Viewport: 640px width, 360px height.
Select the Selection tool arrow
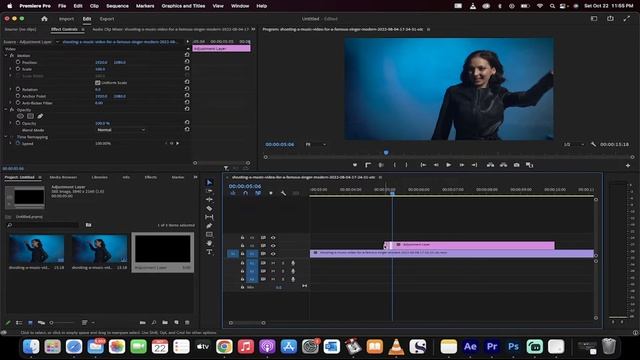pyautogui.click(x=209, y=182)
